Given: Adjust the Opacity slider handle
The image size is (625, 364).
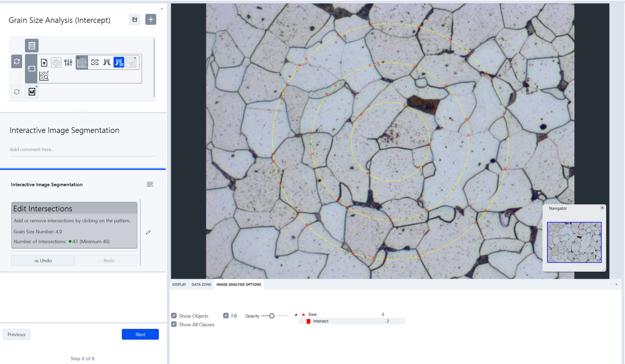Looking at the screenshot, I should (271, 315).
